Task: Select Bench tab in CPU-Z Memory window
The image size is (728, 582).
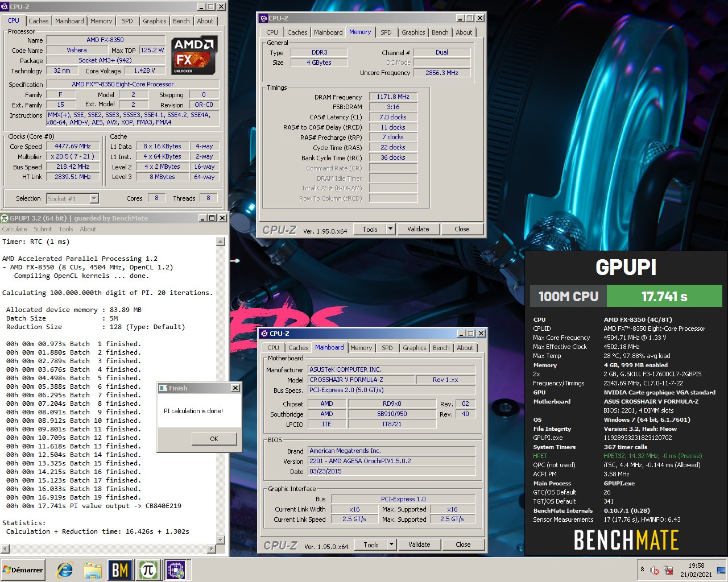Action: pos(440,32)
